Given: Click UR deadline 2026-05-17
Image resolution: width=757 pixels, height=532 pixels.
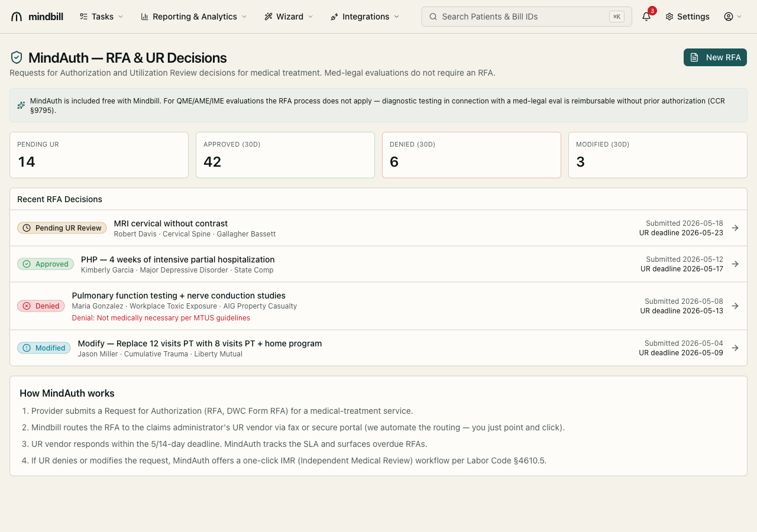Looking at the screenshot, I should click(x=682, y=269).
